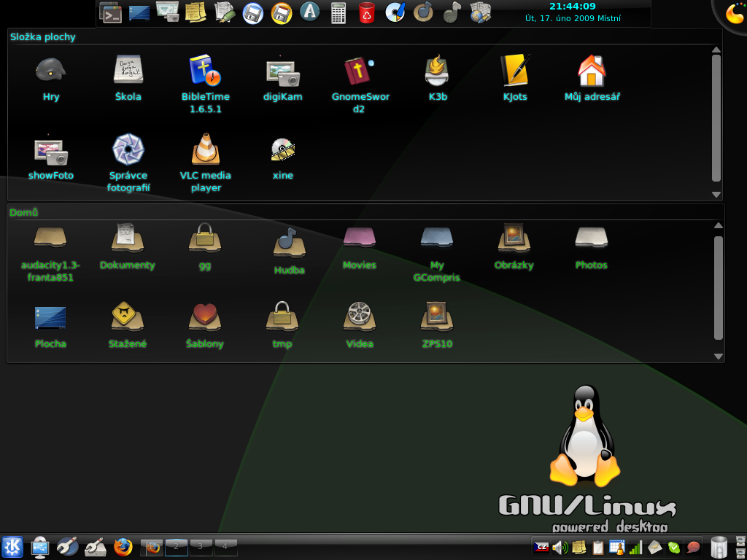Image resolution: width=747 pixels, height=560 pixels.
Task: Open the KDE application launcher menu
Action: click(x=12, y=547)
